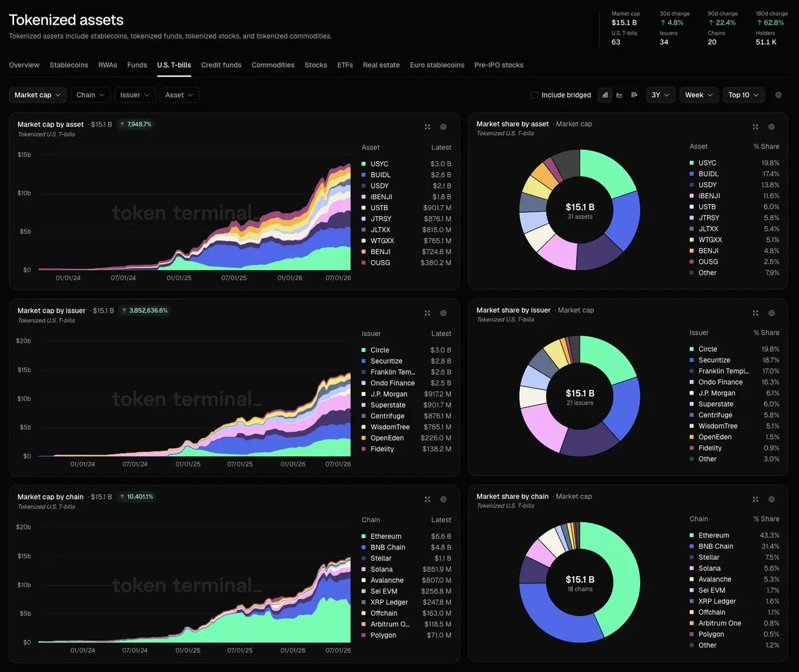
Task: Switch to the Stablecoins tab
Action: [69, 65]
